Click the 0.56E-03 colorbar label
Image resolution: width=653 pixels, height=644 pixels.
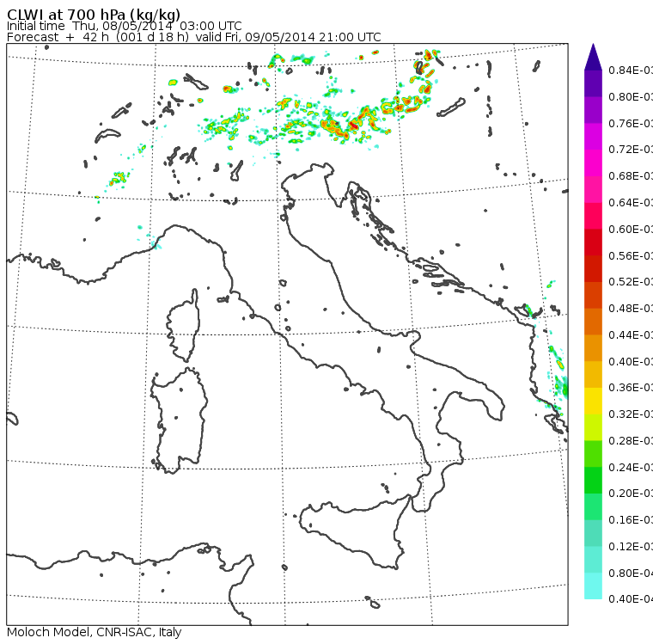[631, 255]
